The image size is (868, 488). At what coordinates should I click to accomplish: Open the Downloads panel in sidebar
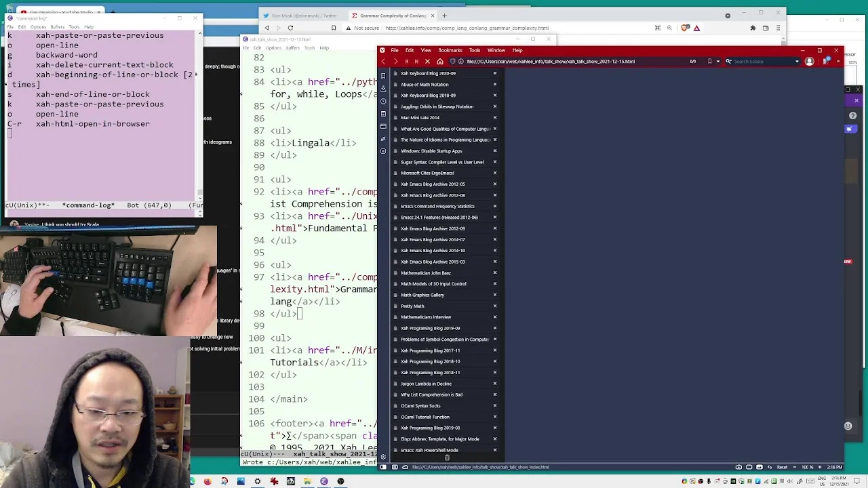pos(383,88)
